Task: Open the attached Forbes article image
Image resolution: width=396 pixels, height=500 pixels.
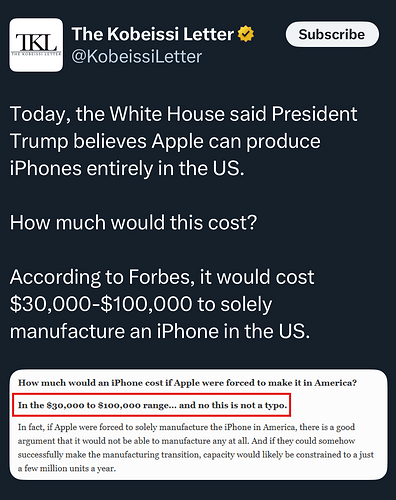Action: pyautogui.click(x=198, y=424)
